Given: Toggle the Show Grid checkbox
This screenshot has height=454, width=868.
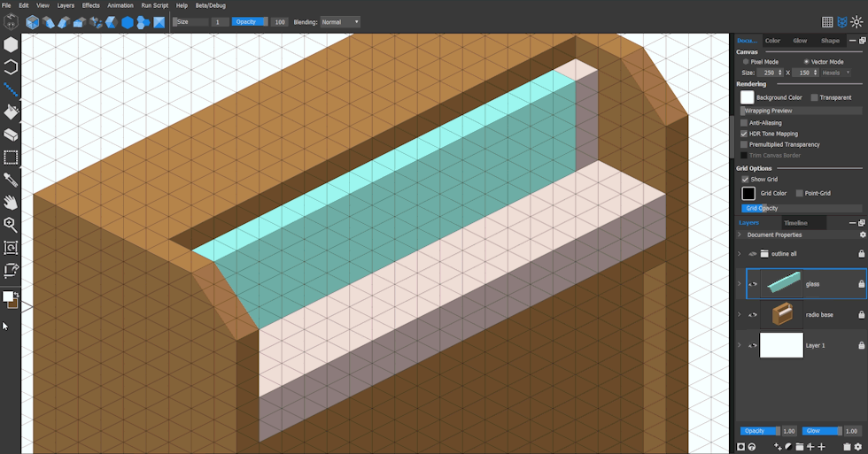Looking at the screenshot, I should (745, 180).
